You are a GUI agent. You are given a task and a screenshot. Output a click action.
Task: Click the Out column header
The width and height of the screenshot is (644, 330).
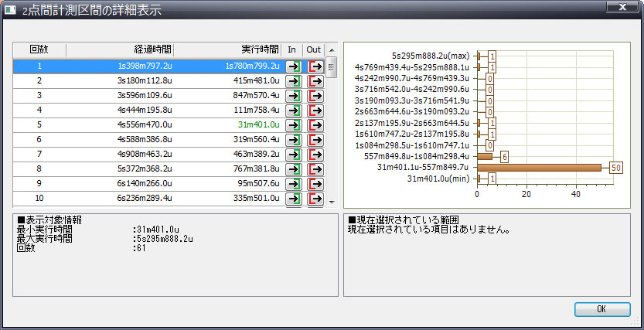coord(314,49)
